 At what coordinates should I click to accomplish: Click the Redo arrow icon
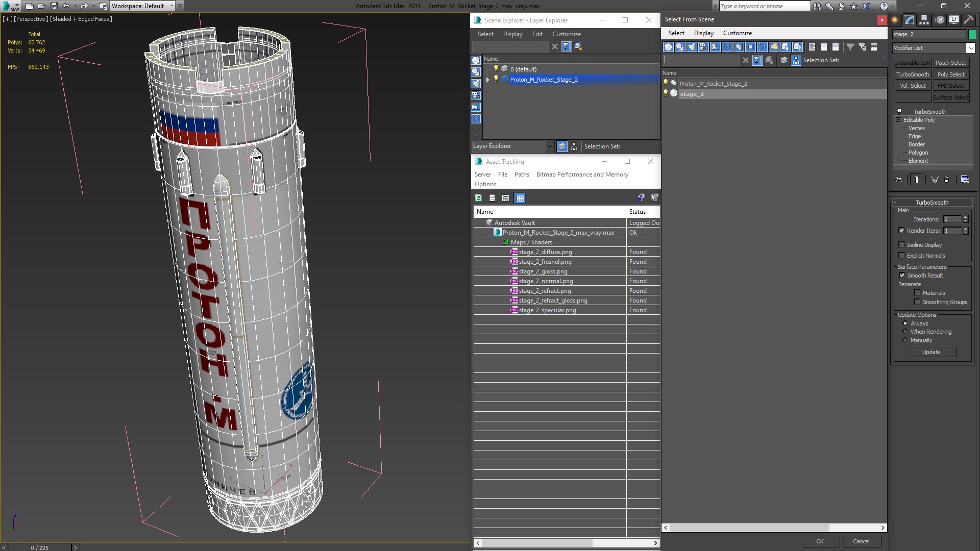84,6
